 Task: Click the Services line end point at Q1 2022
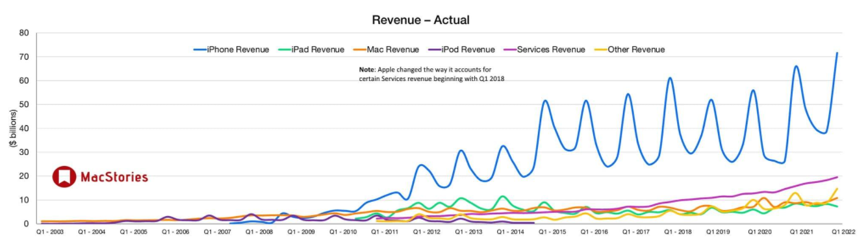(837, 177)
